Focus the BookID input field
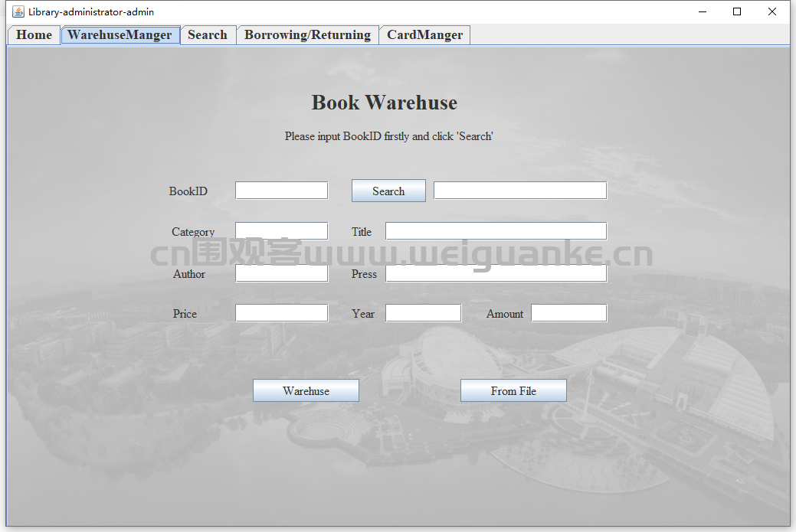 point(282,191)
